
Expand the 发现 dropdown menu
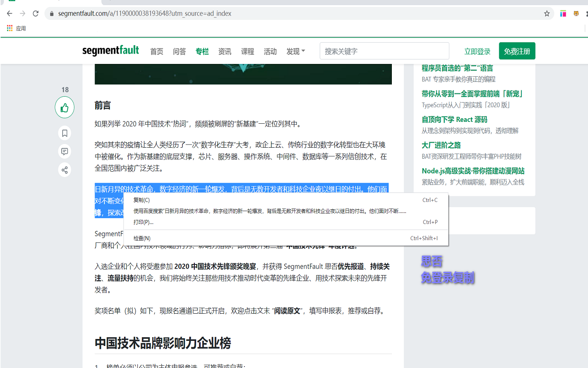[295, 52]
